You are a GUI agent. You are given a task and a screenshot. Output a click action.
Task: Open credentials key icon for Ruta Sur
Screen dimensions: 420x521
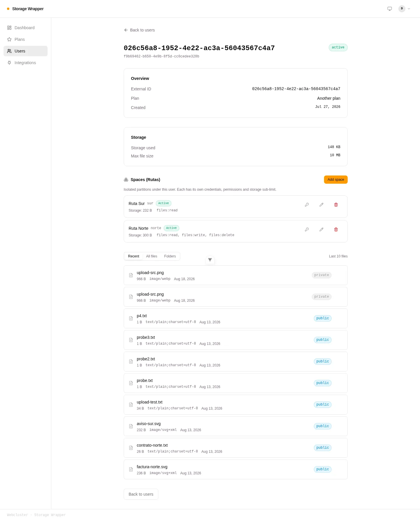pos(307,205)
